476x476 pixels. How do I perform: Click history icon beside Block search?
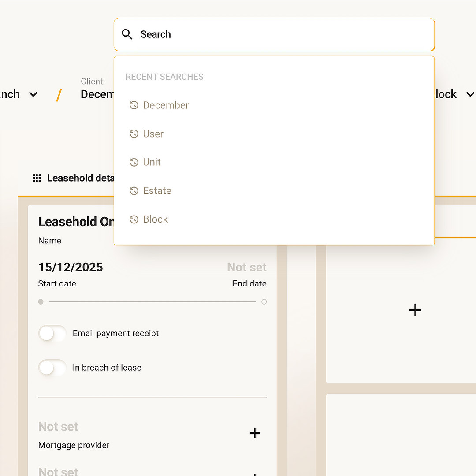pyautogui.click(x=134, y=219)
